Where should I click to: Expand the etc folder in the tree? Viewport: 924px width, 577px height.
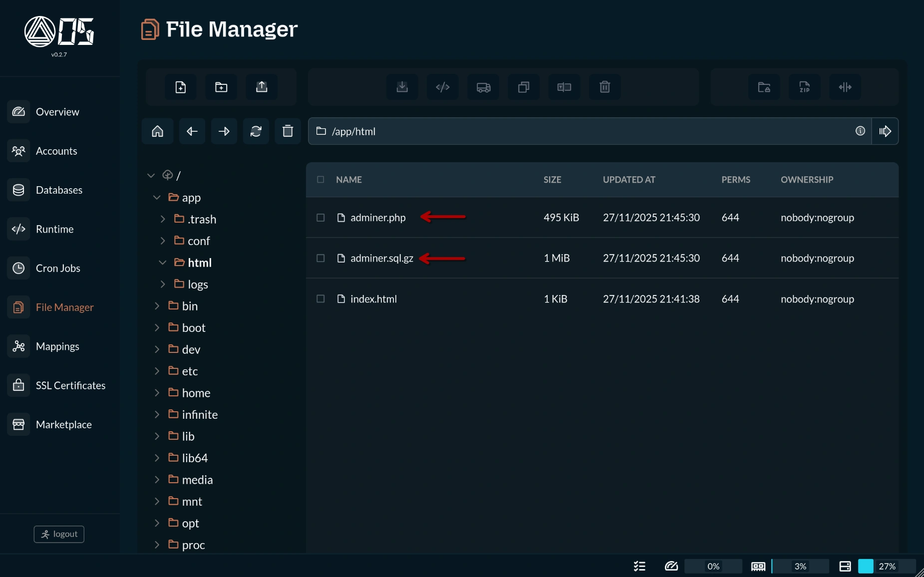[x=157, y=371]
